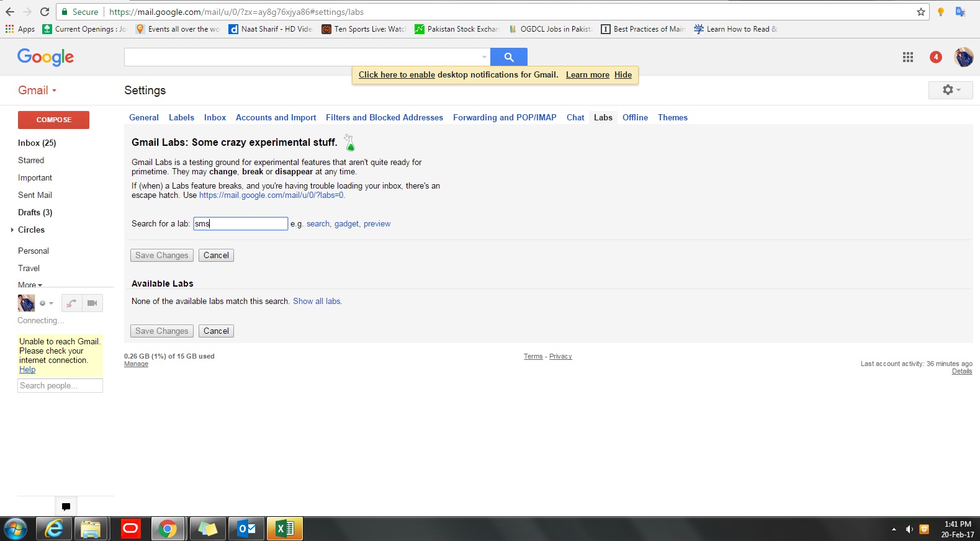
Task: Click the chat profile photo thumbnail
Action: (x=26, y=303)
